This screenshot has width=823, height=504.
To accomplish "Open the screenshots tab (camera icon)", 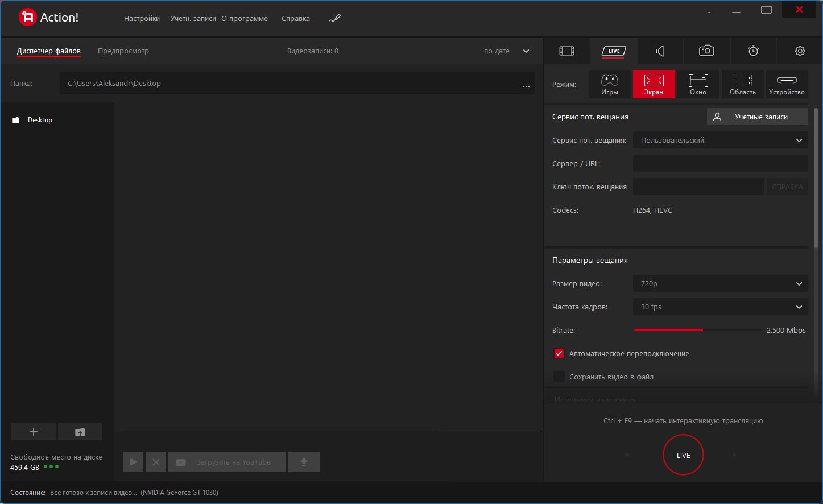I will (706, 51).
